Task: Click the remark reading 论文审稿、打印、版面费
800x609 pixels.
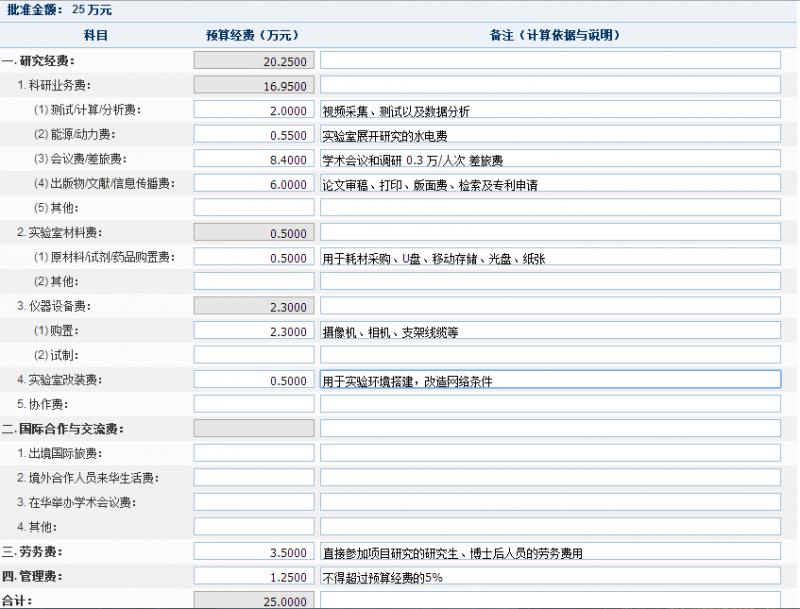Action: click(x=550, y=183)
